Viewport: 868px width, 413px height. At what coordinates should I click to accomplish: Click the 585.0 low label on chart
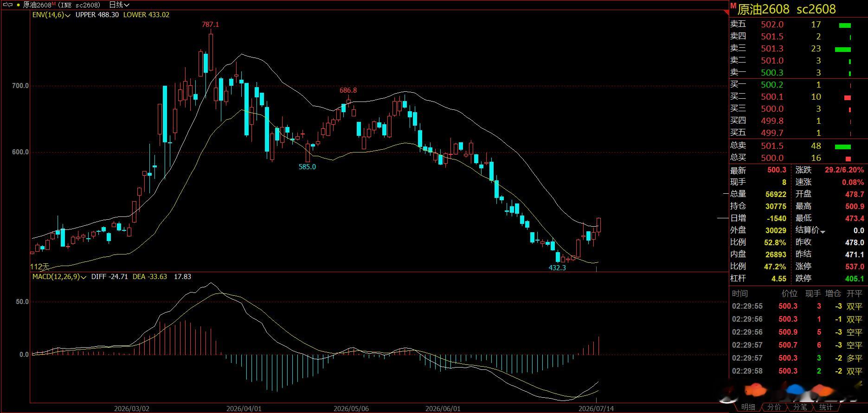[307, 167]
